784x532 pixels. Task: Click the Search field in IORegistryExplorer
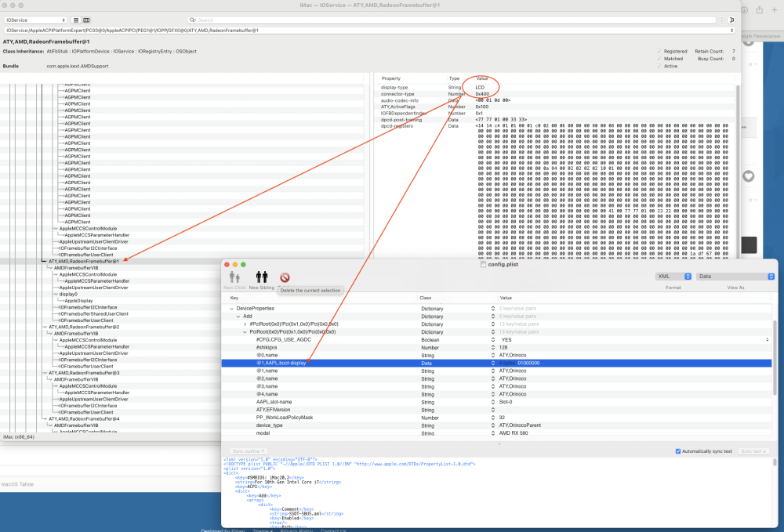click(452, 20)
